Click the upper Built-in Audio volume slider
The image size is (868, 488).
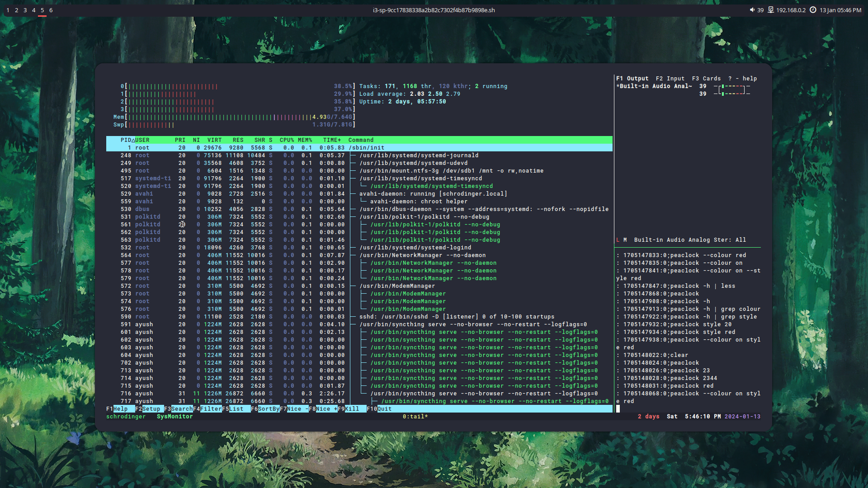[x=731, y=86]
